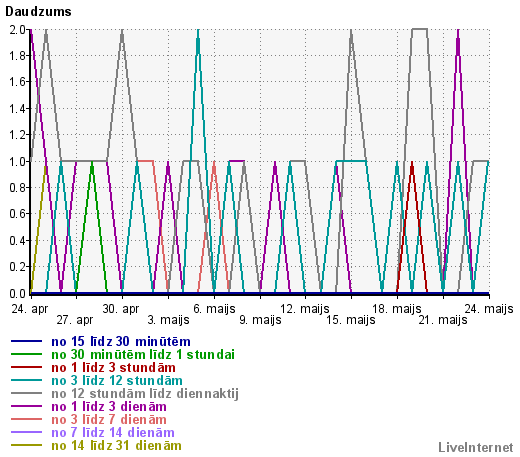
Task: Click the 'no 3 līdz 12 stundām' legend text
Action: pyautogui.click(x=117, y=380)
